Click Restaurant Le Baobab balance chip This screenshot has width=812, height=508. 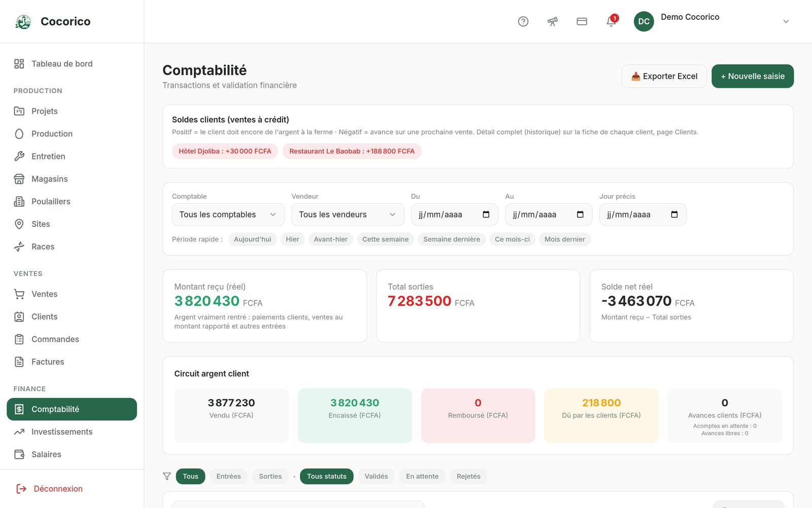tap(352, 151)
